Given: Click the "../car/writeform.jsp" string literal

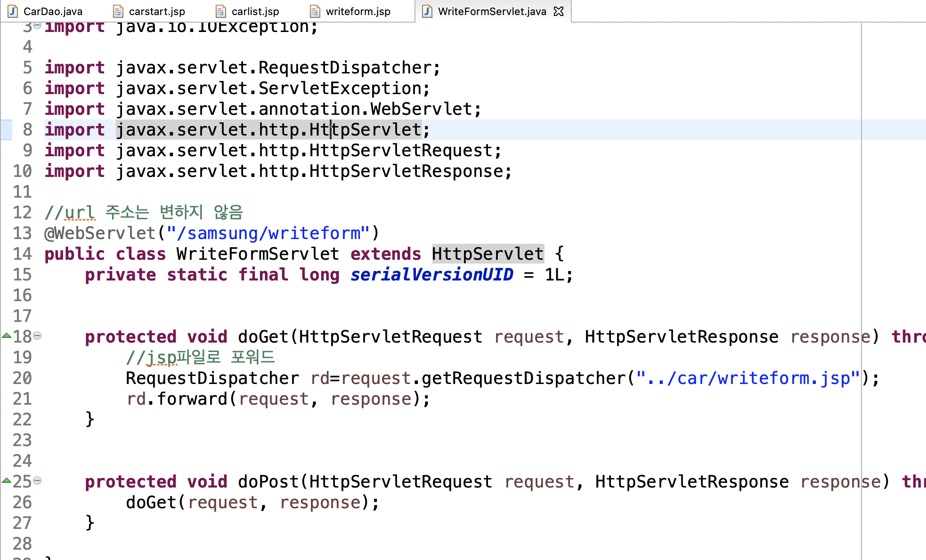Looking at the screenshot, I should (x=747, y=378).
